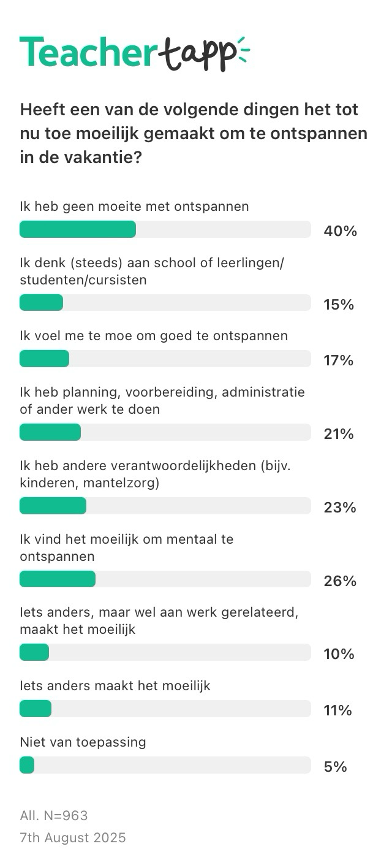This screenshot has height=868, width=392.
Task: Select 'Ik voel me te moe' option text
Action: click(x=154, y=336)
